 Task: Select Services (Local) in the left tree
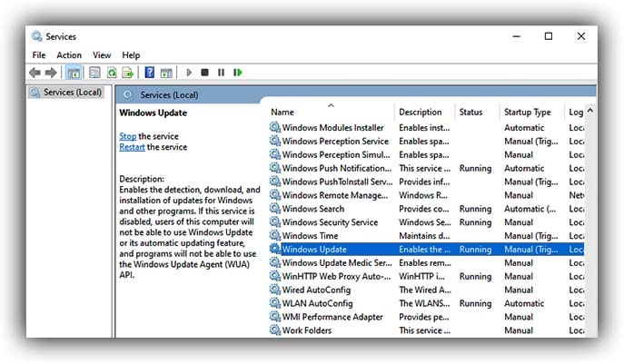pyautogui.click(x=72, y=93)
